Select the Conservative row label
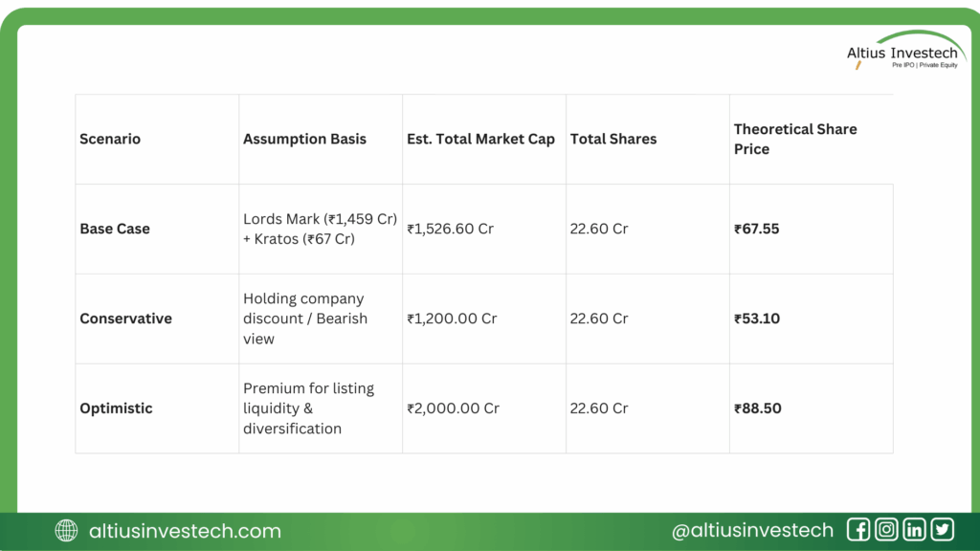The height and width of the screenshot is (551, 980). tap(125, 319)
